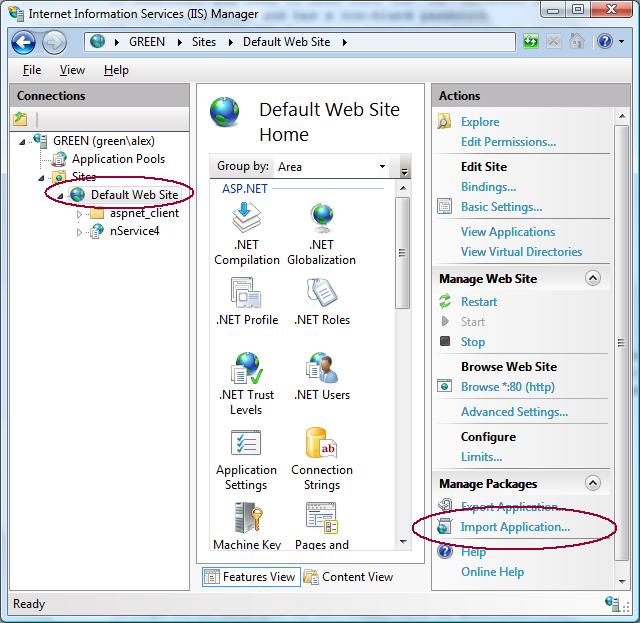
Task: Collapse the GREEN server tree node
Action: tap(22, 142)
